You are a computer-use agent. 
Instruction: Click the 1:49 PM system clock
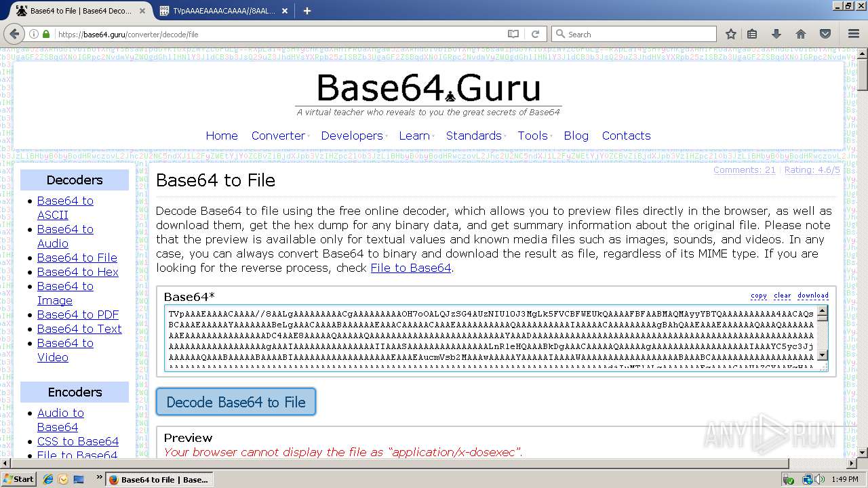(x=844, y=479)
